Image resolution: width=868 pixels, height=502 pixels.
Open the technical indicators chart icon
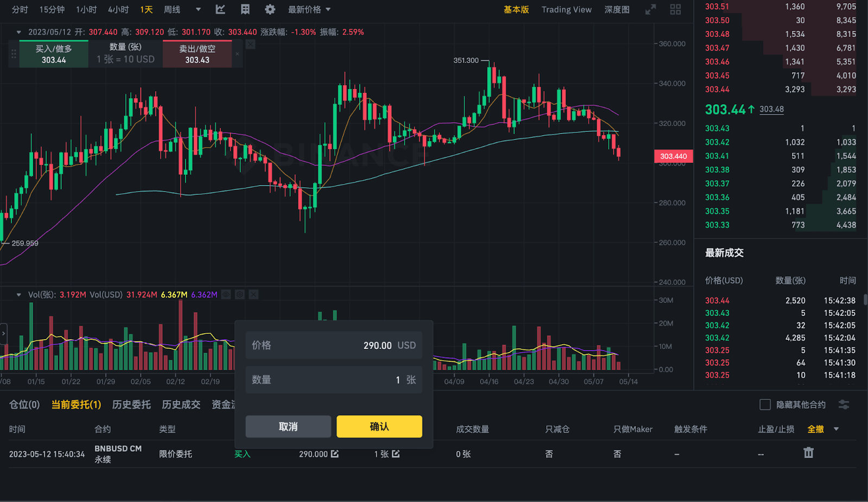(x=220, y=9)
